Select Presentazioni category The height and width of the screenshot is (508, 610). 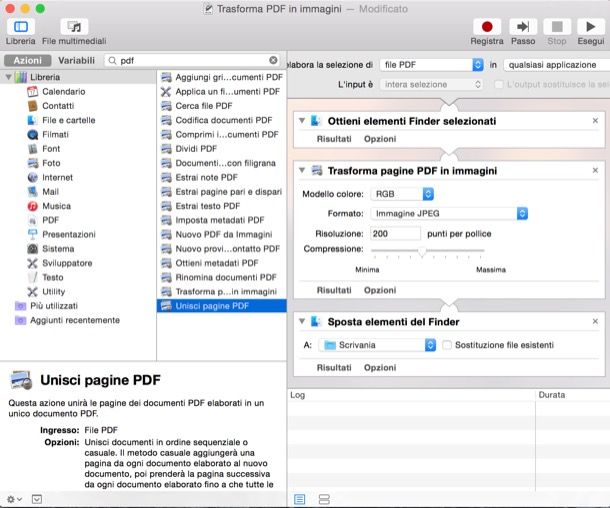68,235
